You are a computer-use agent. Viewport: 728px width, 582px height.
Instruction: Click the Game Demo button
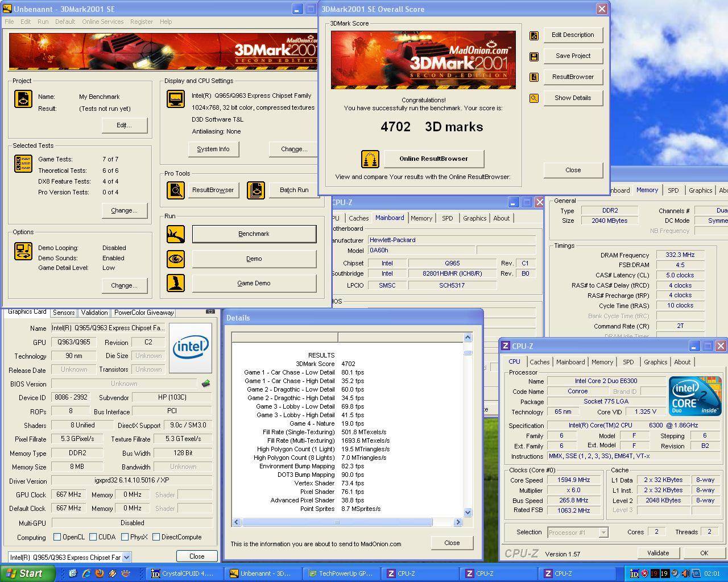[x=254, y=283]
